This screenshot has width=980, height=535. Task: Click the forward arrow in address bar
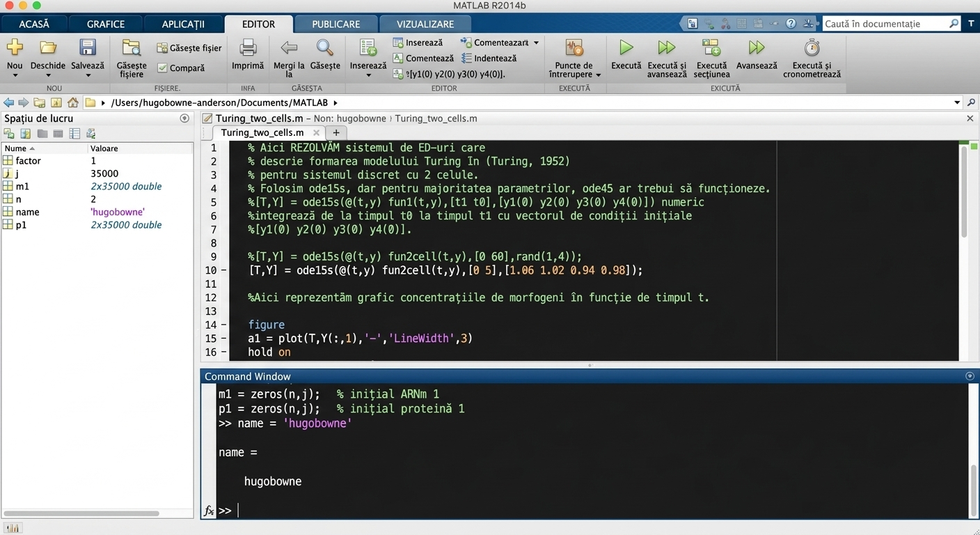tap(24, 102)
